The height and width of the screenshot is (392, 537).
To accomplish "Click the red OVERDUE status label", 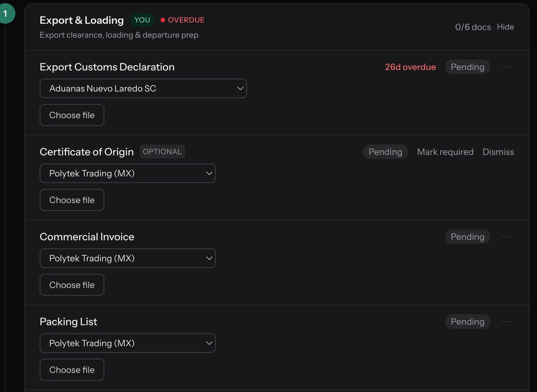I will pos(183,20).
